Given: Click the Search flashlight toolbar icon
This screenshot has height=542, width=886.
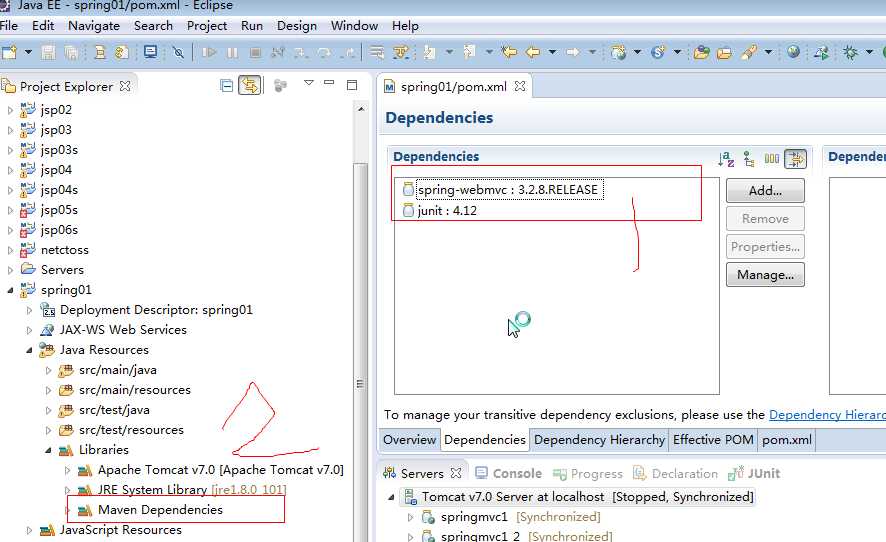Looking at the screenshot, I should tap(749, 53).
